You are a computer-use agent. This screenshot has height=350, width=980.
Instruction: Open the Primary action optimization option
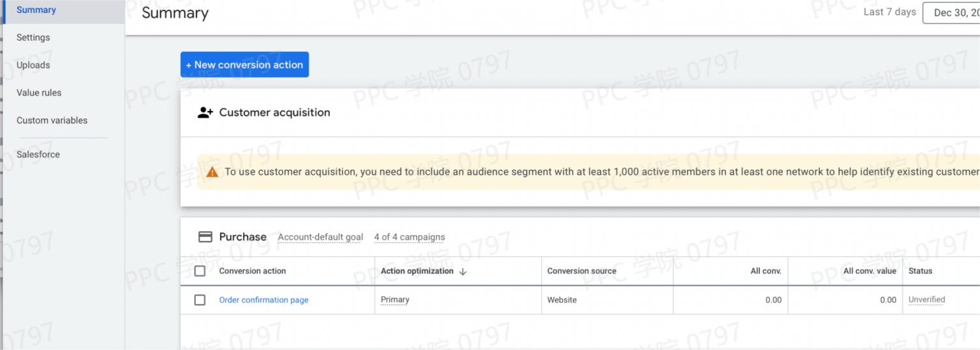(395, 300)
